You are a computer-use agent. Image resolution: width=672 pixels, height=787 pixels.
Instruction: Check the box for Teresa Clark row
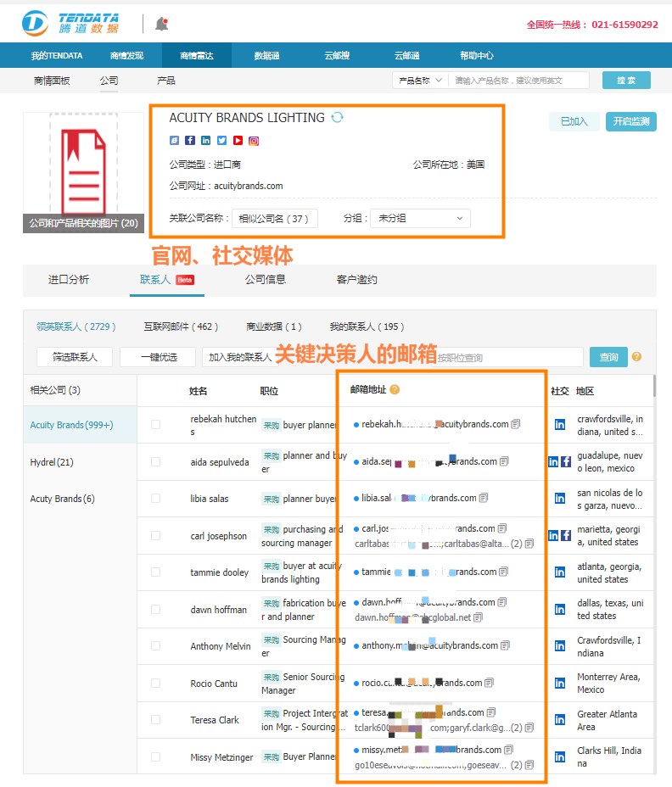(155, 720)
